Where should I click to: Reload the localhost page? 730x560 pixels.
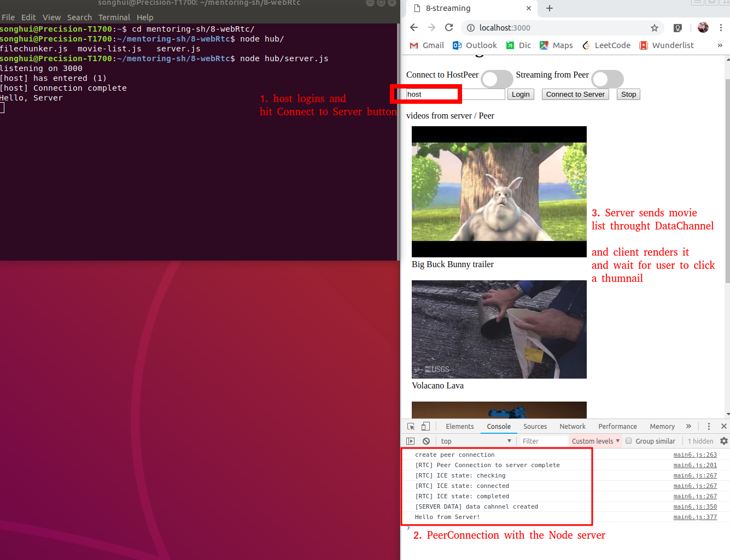point(449,28)
